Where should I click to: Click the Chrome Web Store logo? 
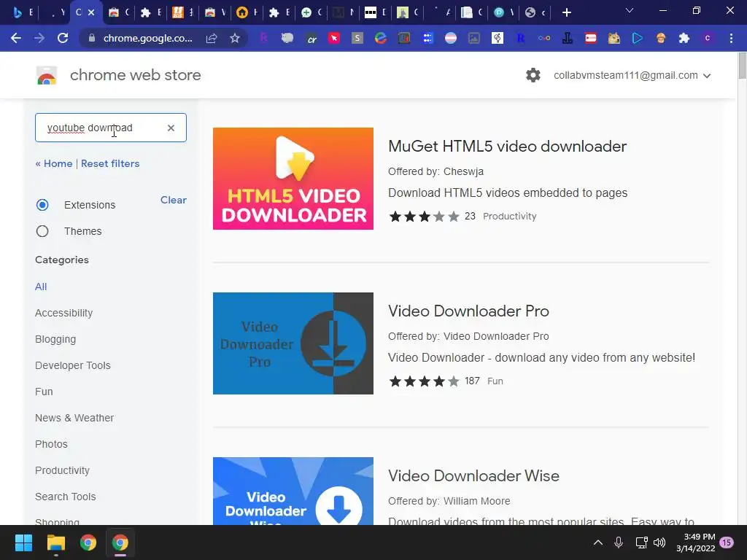[x=47, y=75]
